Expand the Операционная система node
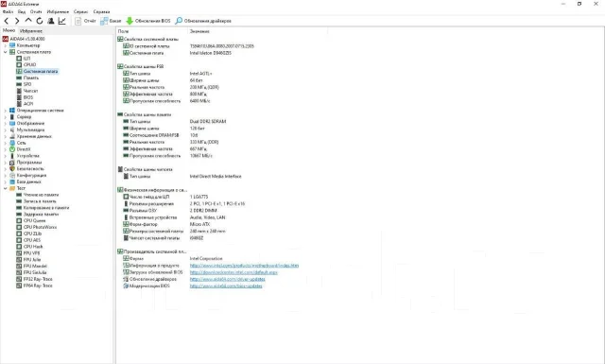The height and width of the screenshot is (364, 605). pos(5,111)
